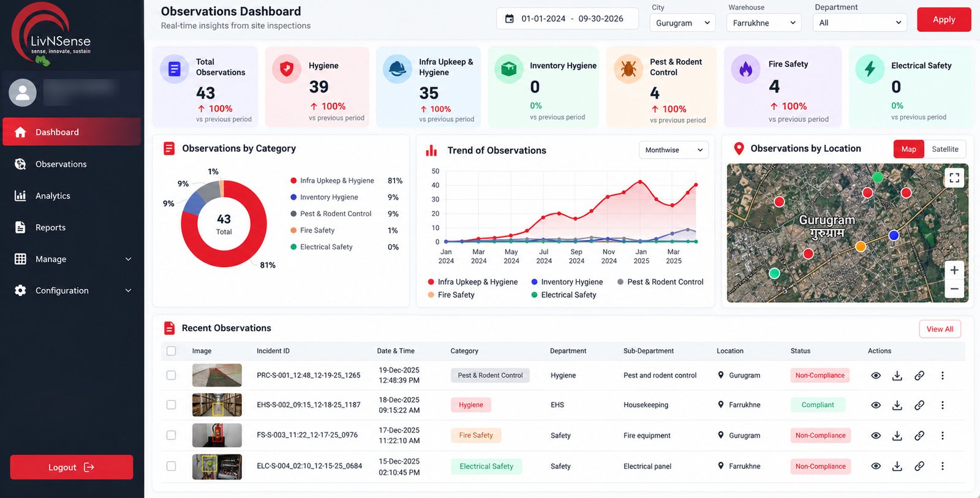The height and width of the screenshot is (498, 980).
Task: Open the Department dropdown showing All
Action: [860, 23]
